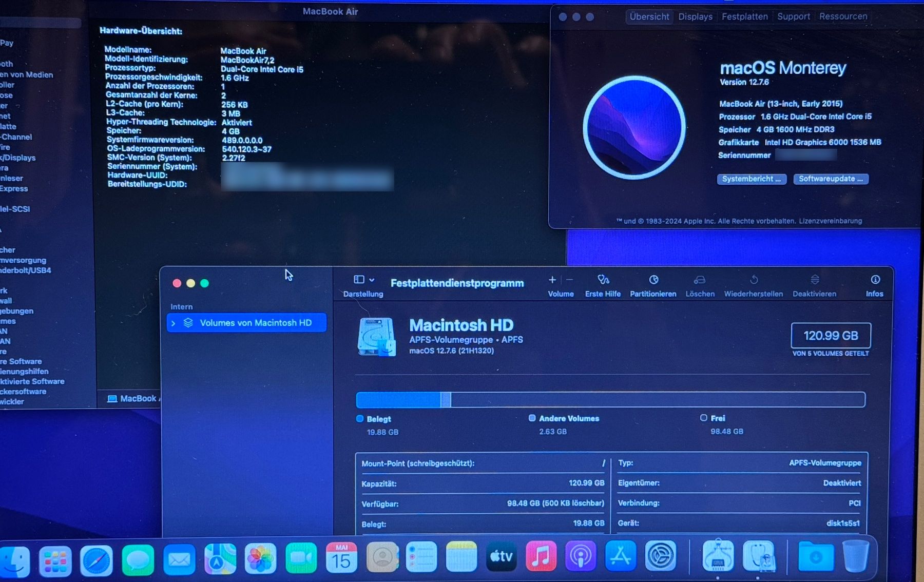This screenshot has width=924, height=582.
Task: Select Parallel-SCSI in System Information sidebar
Action: (x=15, y=209)
